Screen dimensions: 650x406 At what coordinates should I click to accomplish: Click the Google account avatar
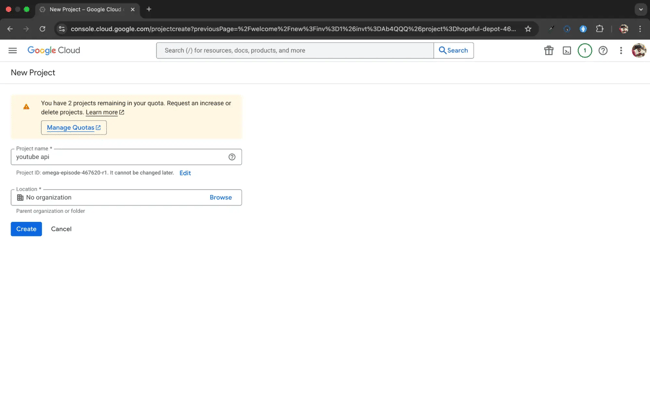point(638,50)
